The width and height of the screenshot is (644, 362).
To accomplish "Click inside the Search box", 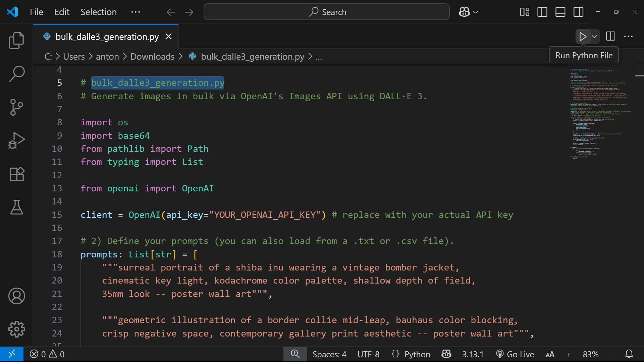I will pos(326,12).
